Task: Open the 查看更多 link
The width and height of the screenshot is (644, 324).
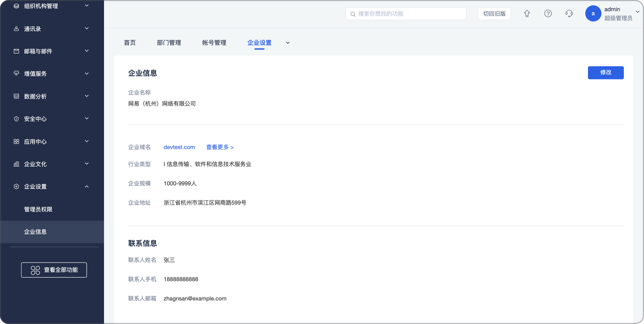Action: (x=220, y=147)
